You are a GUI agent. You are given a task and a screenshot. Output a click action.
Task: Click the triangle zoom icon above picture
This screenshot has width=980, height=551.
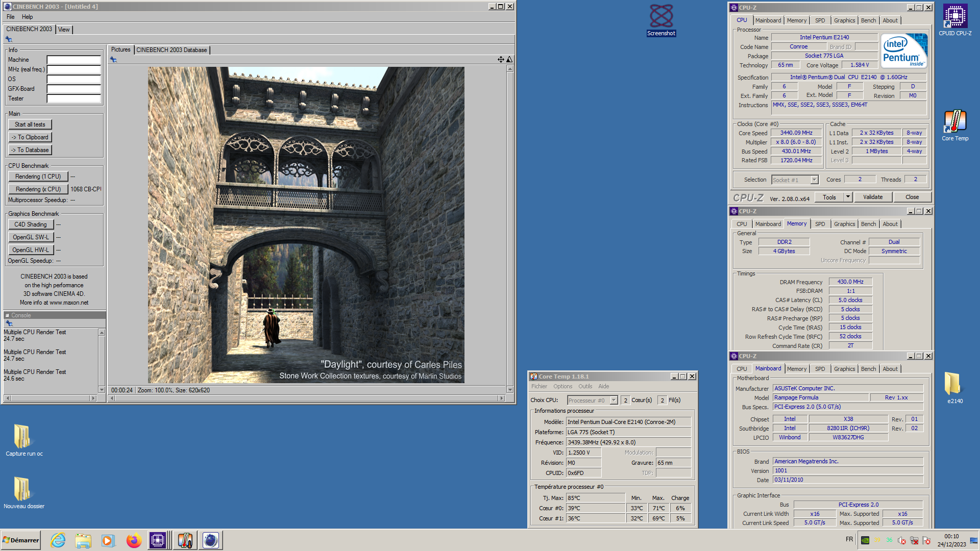[x=509, y=60]
